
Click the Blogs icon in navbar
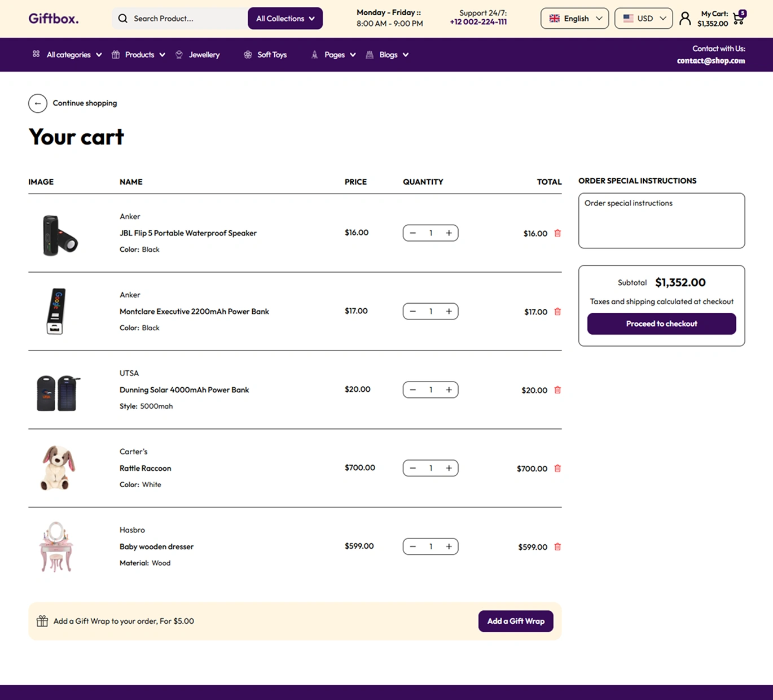click(x=370, y=55)
